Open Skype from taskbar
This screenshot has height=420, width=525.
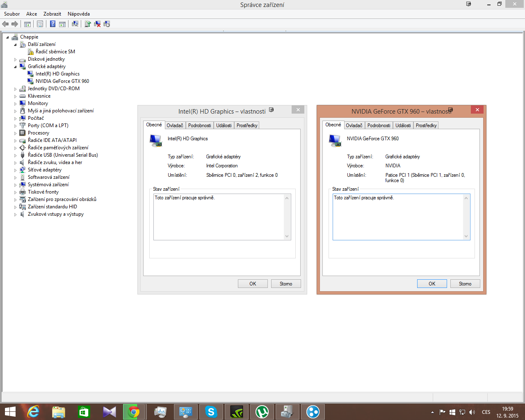point(211,412)
